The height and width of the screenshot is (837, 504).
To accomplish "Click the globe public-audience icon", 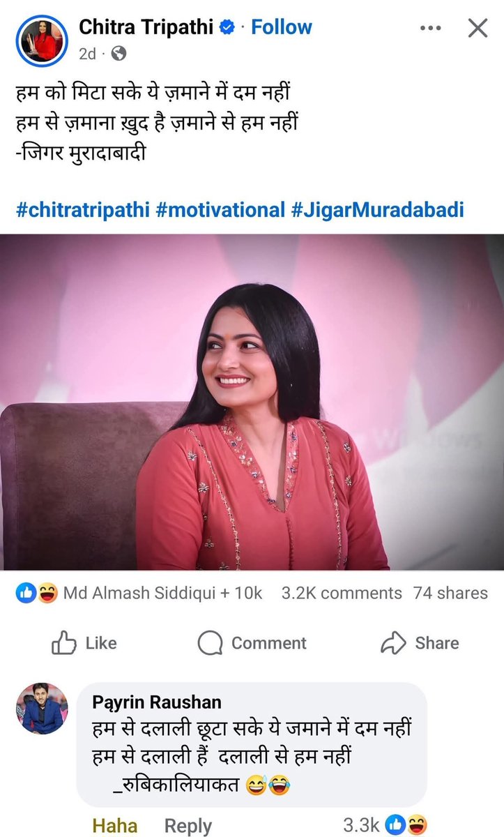I will (119, 52).
